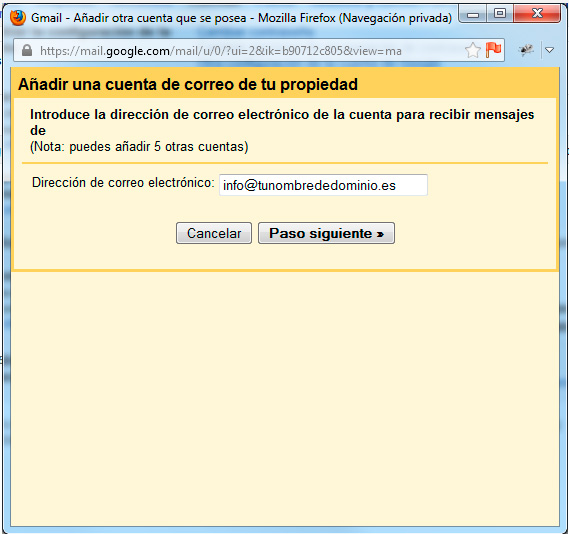Bookmark this page with the star icon
569x534 pixels.
(x=472, y=50)
